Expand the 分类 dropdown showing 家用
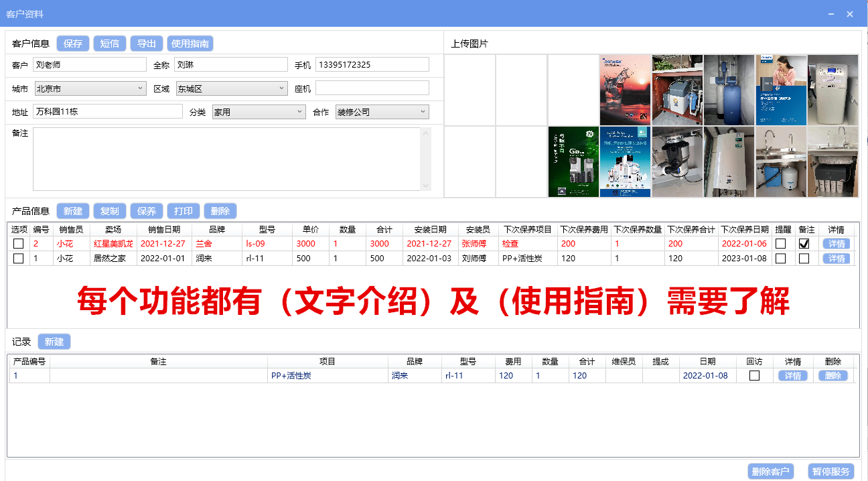Viewport: 868px width, 481px height. 300,112
